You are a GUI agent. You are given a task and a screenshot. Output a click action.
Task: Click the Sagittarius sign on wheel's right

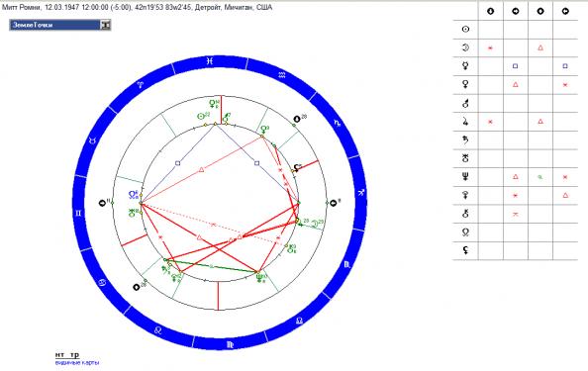pyautogui.click(x=360, y=193)
